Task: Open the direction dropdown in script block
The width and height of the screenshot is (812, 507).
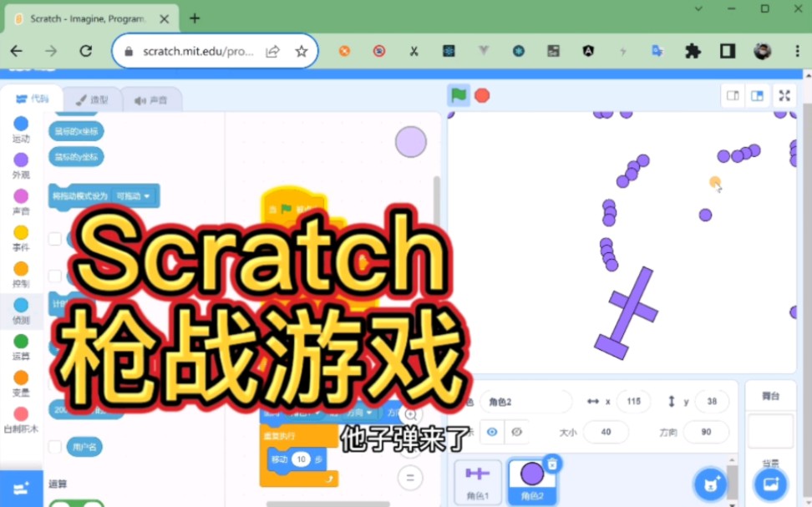Action: (359, 413)
